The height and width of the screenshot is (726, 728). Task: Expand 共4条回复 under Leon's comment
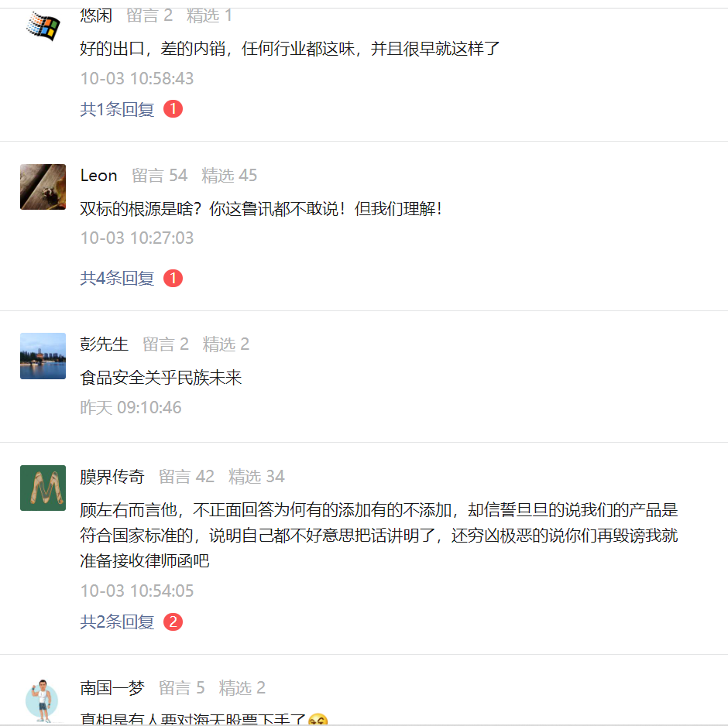[117, 279]
